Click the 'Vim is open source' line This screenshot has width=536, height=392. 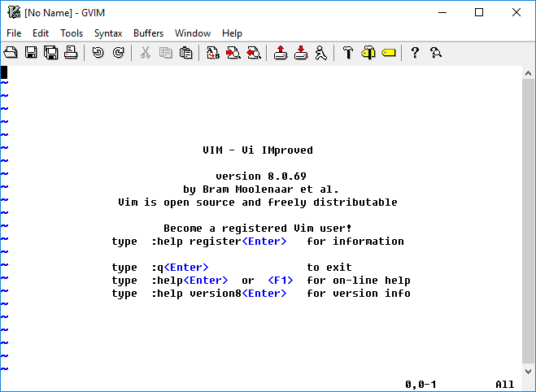click(x=258, y=203)
